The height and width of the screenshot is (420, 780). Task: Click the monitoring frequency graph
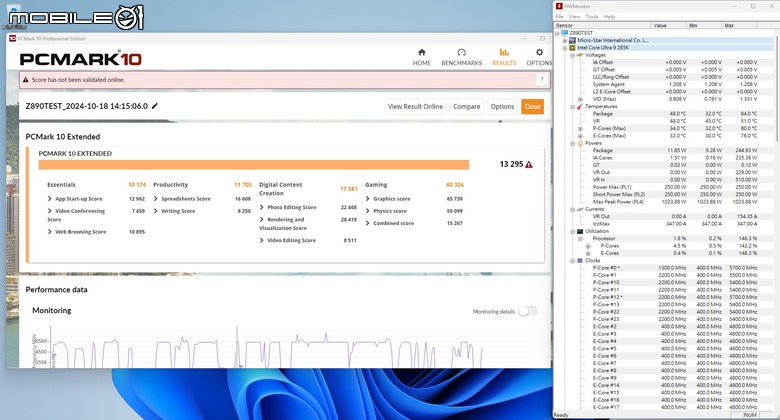[290, 347]
